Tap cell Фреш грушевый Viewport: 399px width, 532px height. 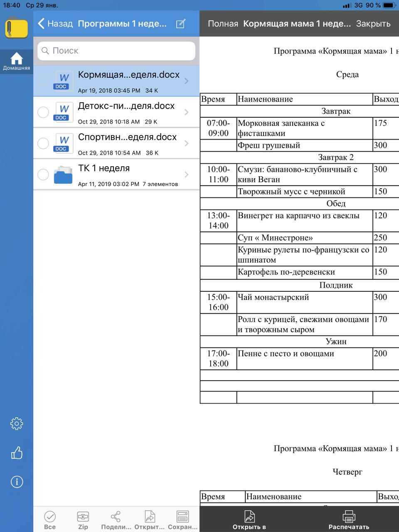(305, 145)
